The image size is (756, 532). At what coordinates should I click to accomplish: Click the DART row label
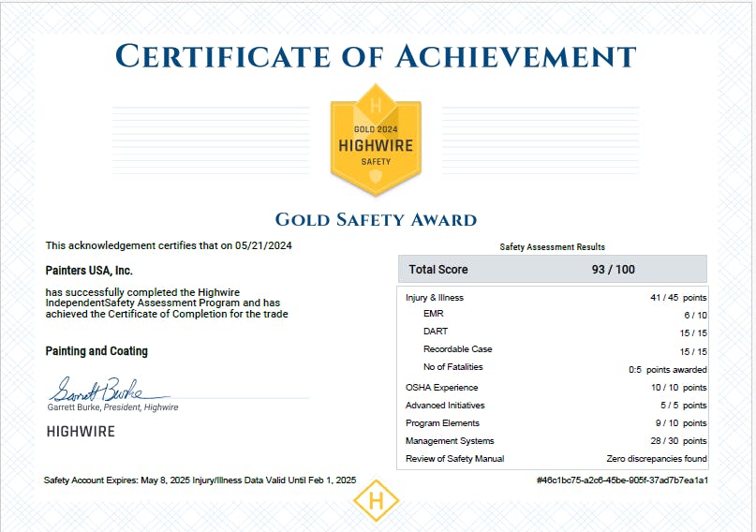coord(436,332)
